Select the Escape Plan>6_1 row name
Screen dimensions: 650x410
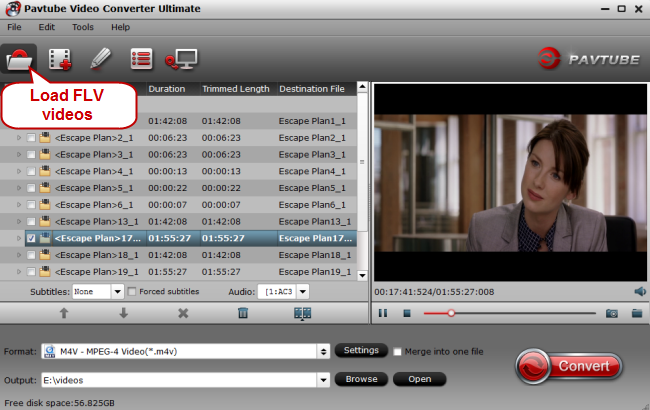[94, 205]
